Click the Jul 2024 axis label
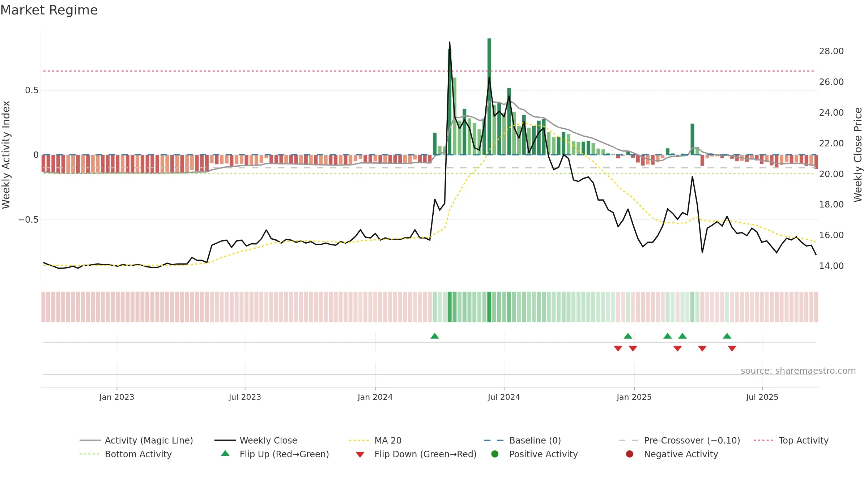Image resolution: width=868 pixels, height=488 pixels. (x=504, y=397)
